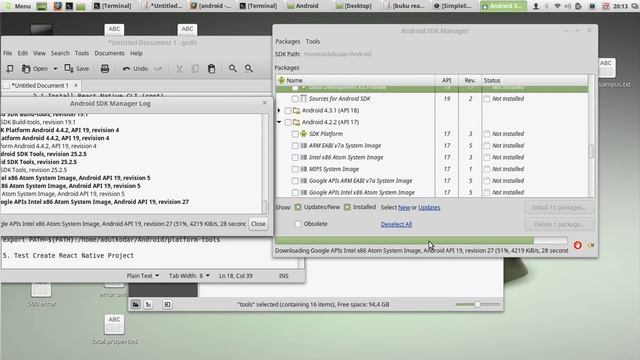Click file manager sidebar toggle icon
640x360 pixels.
tap(167, 304)
